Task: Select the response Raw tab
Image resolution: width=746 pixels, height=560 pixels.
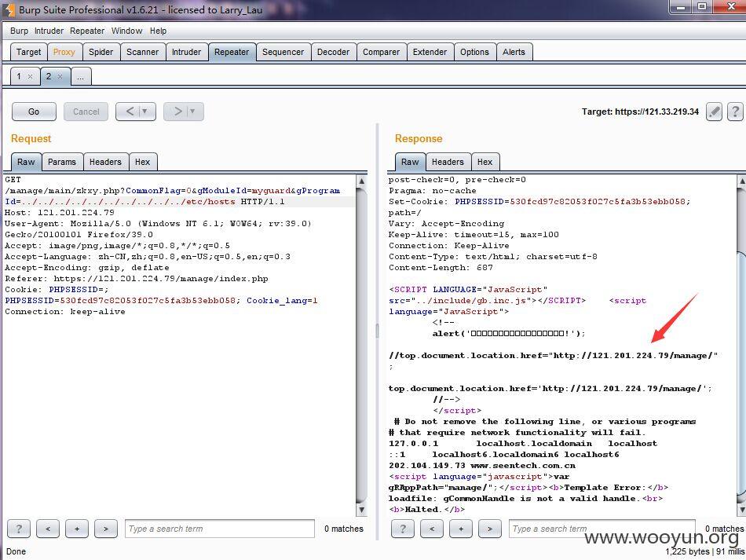Action: [410, 162]
